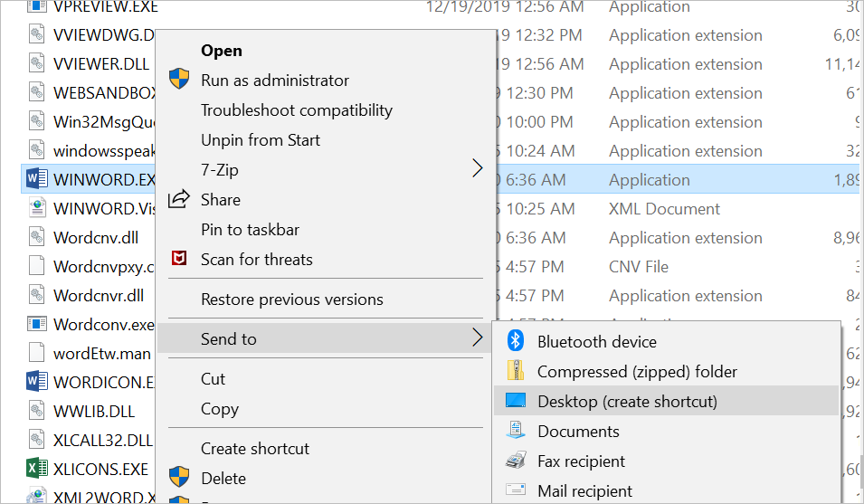Choose Troubleshoot compatibility

coord(296,110)
